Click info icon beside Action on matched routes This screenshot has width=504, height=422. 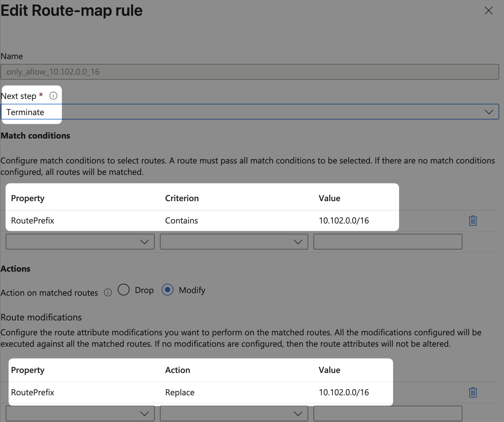click(x=108, y=293)
